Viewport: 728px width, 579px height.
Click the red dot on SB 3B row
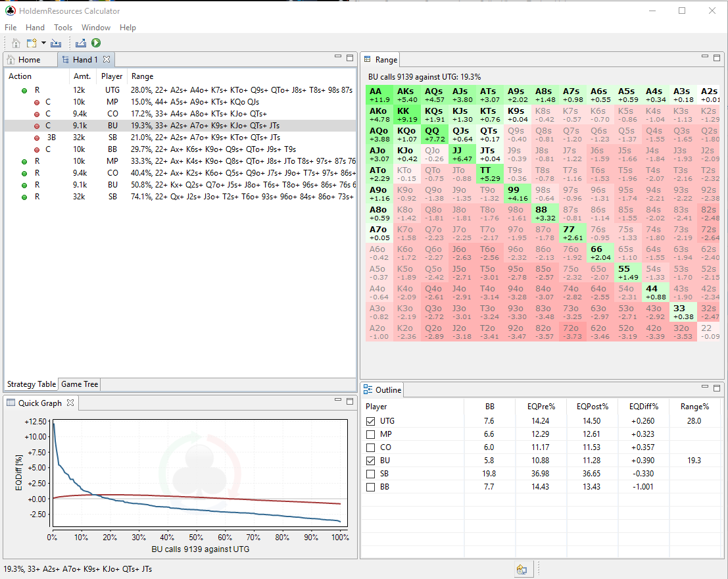(37, 138)
